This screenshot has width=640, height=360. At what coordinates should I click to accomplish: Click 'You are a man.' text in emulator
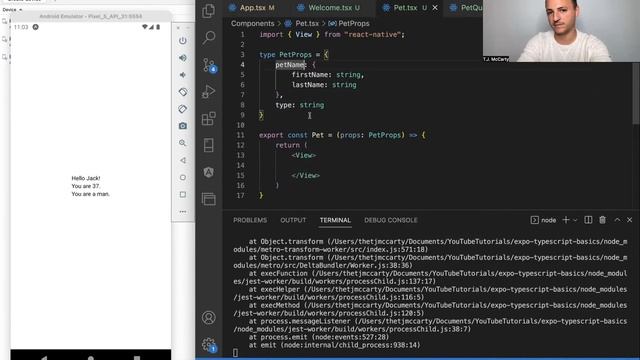[x=91, y=194]
